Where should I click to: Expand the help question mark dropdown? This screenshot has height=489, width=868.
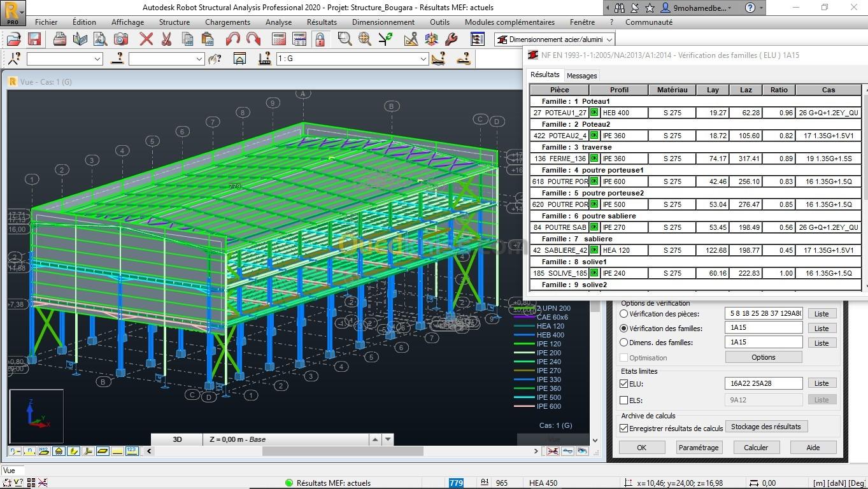[762, 8]
